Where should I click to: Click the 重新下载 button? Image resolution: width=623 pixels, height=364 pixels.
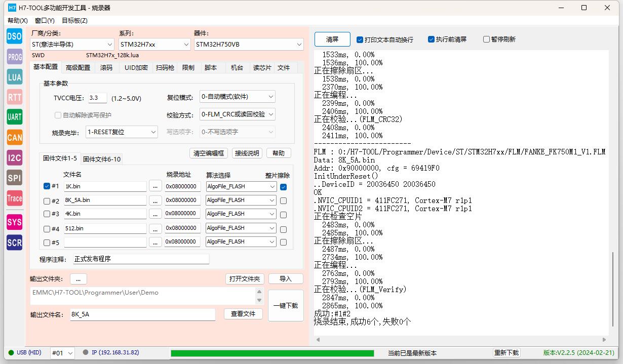click(x=507, y=353)
